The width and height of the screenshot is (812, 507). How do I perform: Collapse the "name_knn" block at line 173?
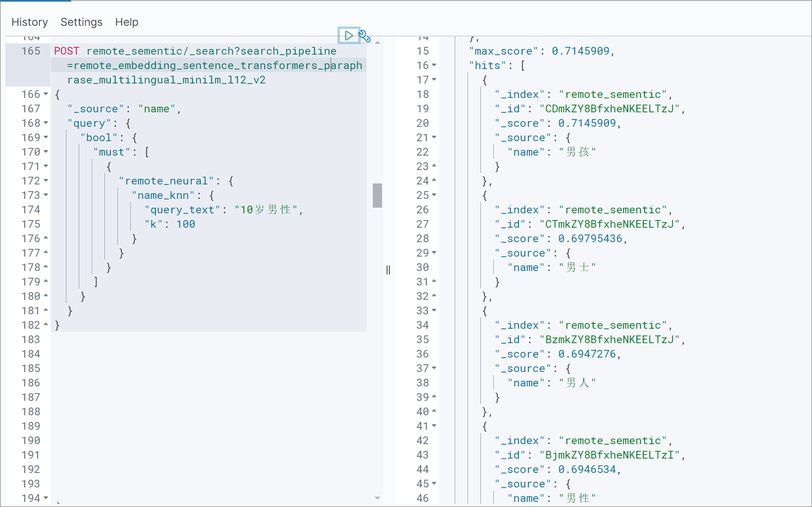[x=46, y=195]
